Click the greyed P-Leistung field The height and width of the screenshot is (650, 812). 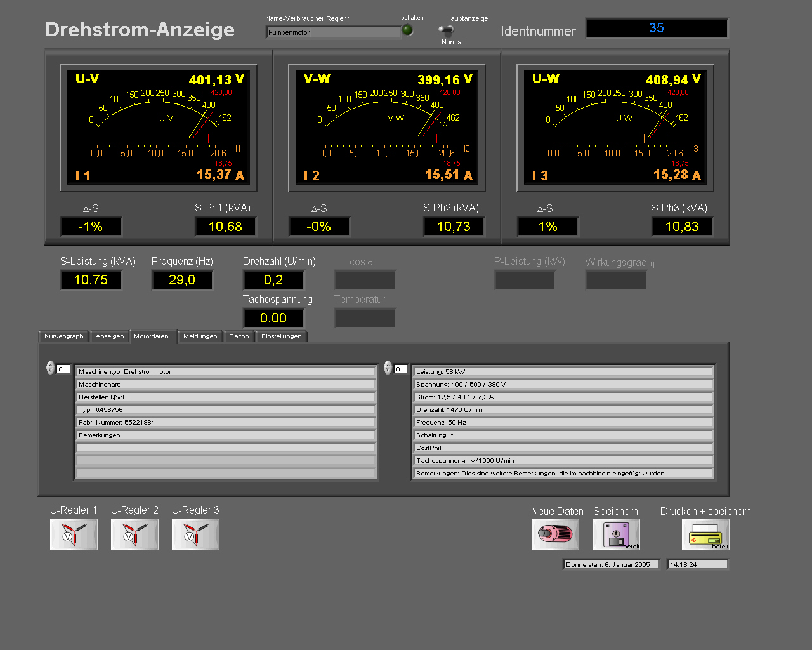pos(525,280)
